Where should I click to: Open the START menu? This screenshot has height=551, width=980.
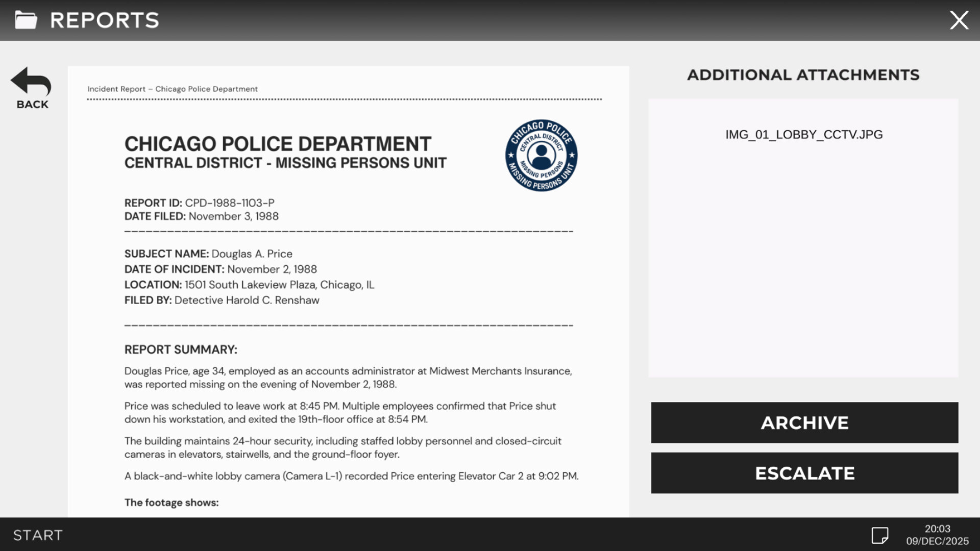(37, 535)
